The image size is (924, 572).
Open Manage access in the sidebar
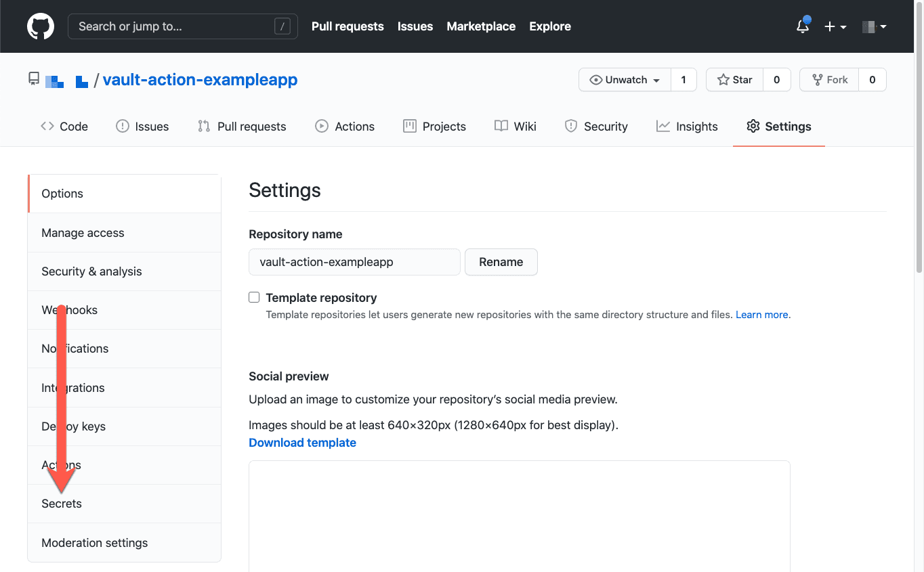(x=125, y=233)
